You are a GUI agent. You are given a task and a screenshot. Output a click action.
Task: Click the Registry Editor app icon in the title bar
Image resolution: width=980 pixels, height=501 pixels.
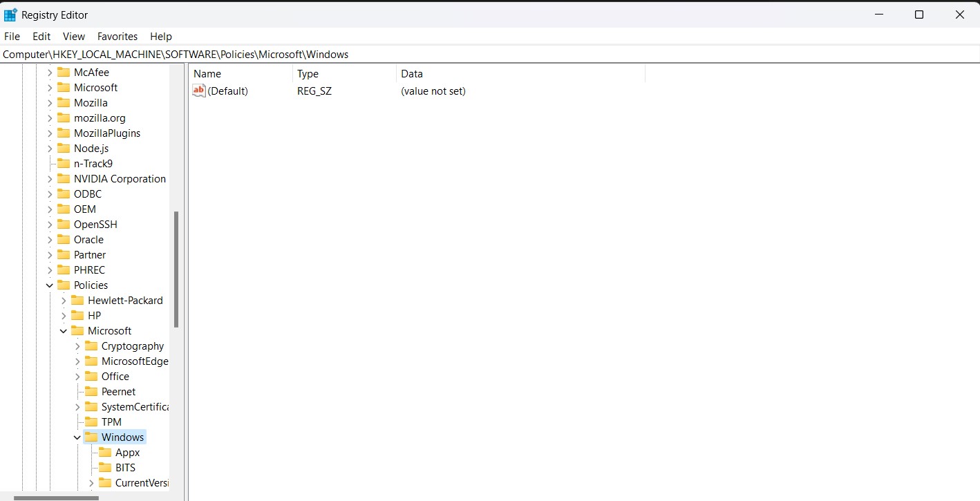coord(12,15)
